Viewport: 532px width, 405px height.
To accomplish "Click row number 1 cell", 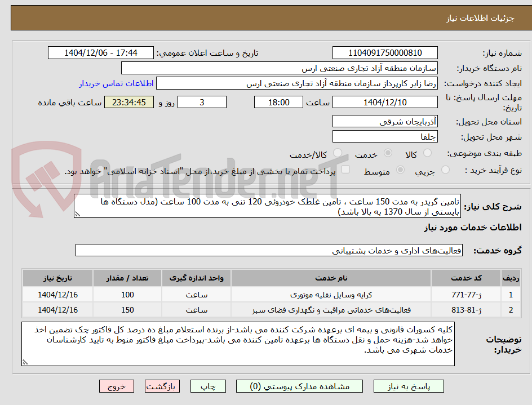I will point(511,295).
